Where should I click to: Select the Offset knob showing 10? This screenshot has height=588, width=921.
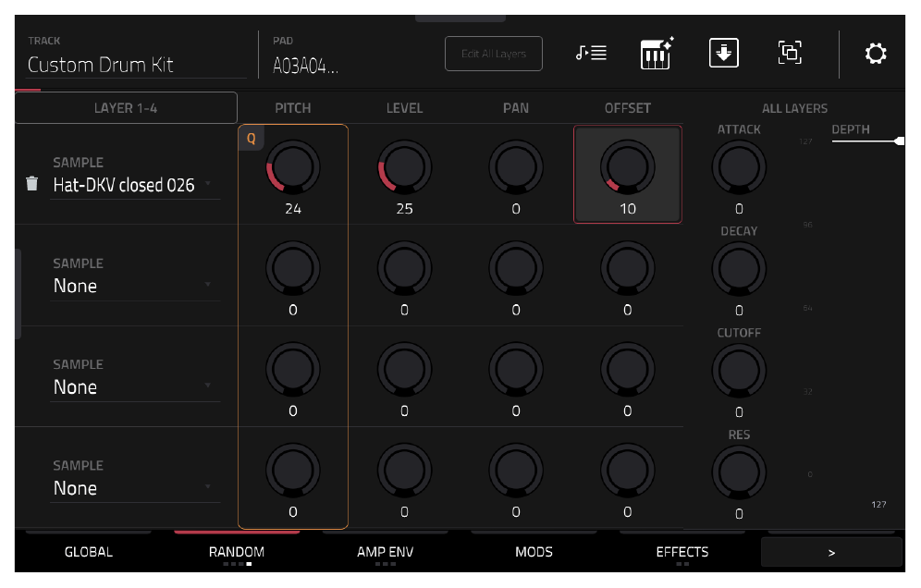click(627, 167)
